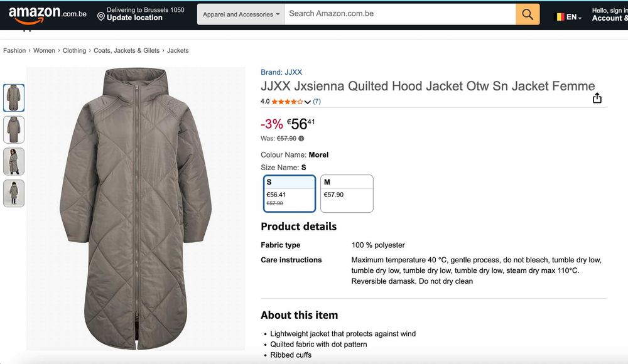
Task: Click the Search Amazon.com.be input field
Action: [400, 14]
